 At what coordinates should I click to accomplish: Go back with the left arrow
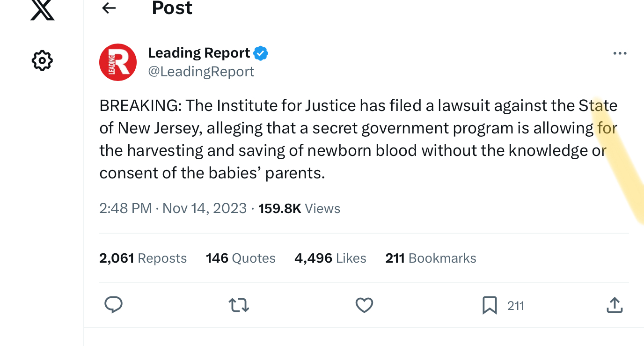(109, 8)
